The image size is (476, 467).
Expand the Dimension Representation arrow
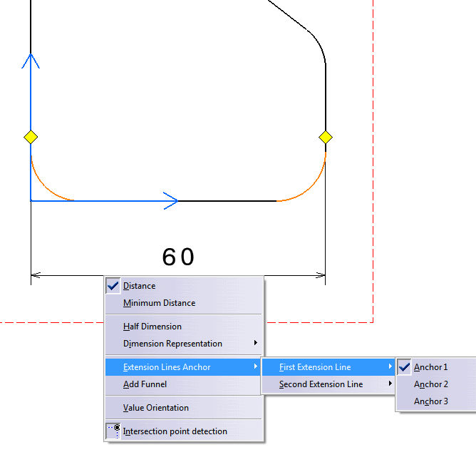point(256,343)
